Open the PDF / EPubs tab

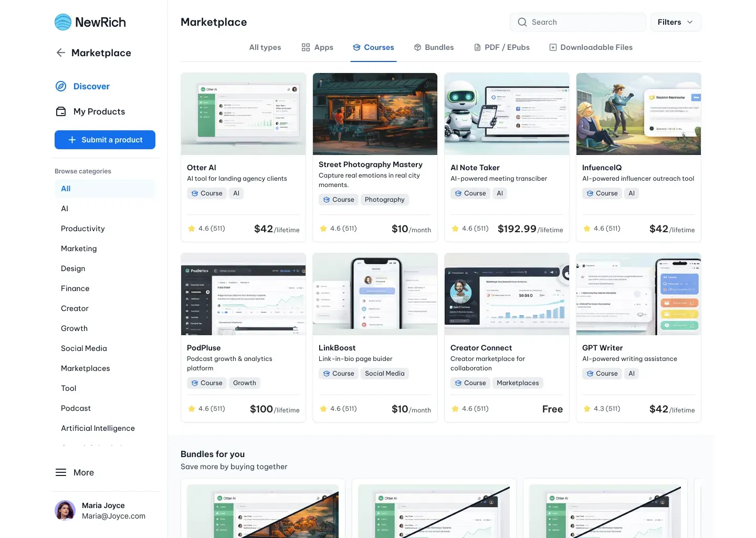pyautogui.click(x=502, y=47)
